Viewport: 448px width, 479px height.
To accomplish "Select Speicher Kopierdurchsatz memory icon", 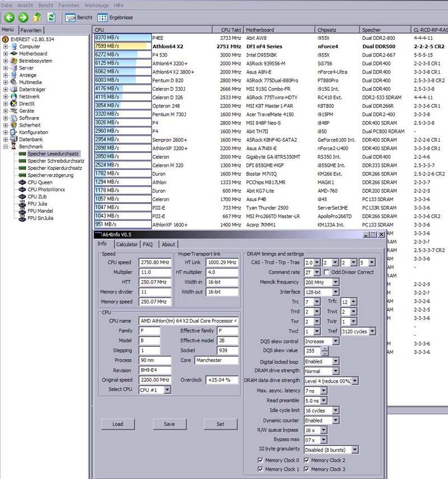I will (x=22, y=168).
